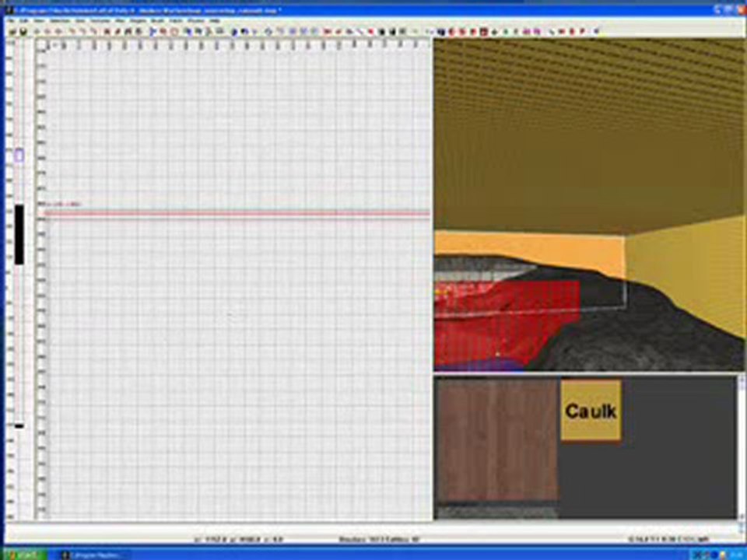The image size is (747, 560).
Task: Open the Help menu
Action: [216, 21]
